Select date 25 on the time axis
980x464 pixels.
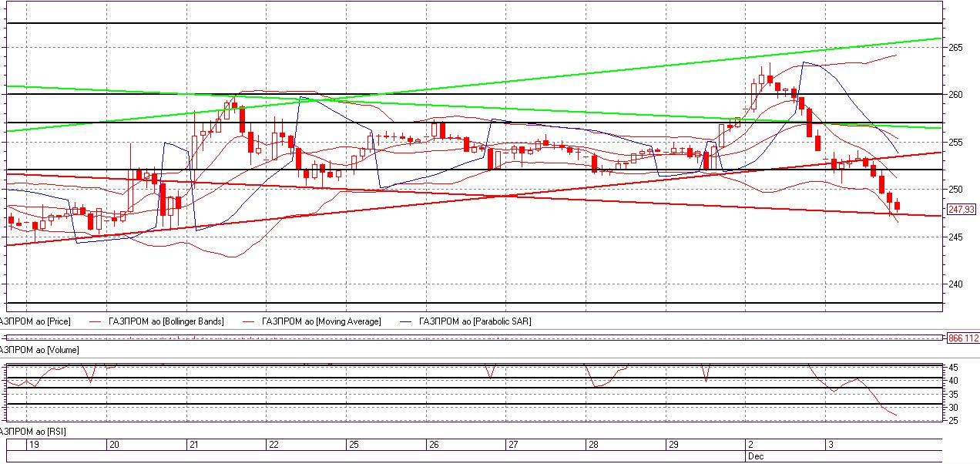pos(354,445)
